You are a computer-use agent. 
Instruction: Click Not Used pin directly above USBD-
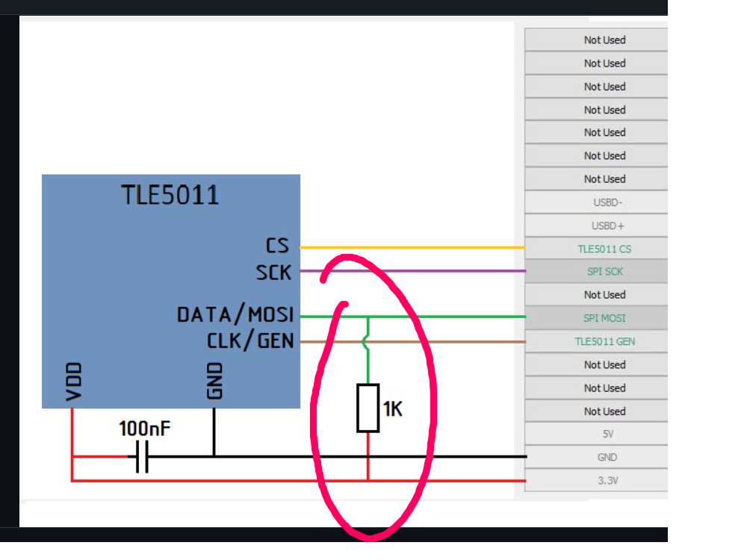596,179
